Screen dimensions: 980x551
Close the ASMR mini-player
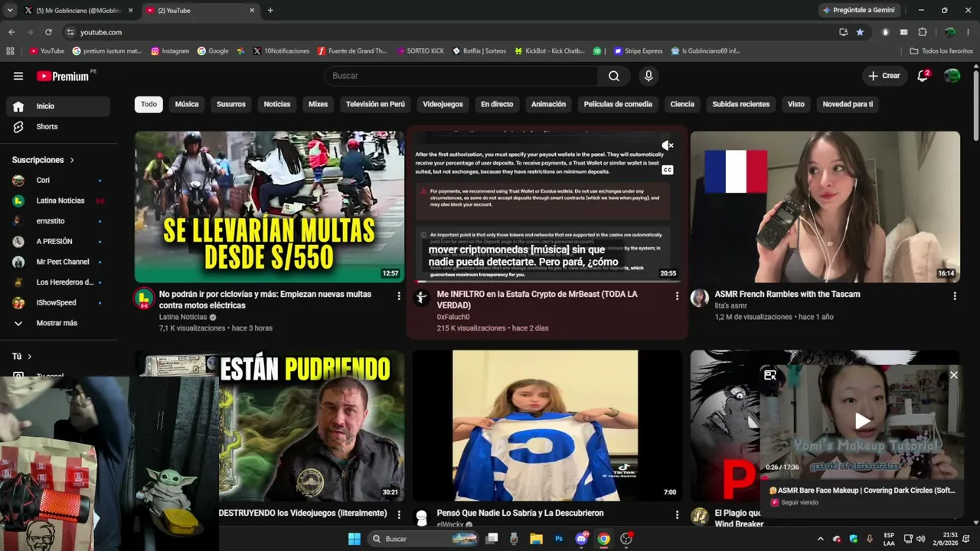[953, 375]
